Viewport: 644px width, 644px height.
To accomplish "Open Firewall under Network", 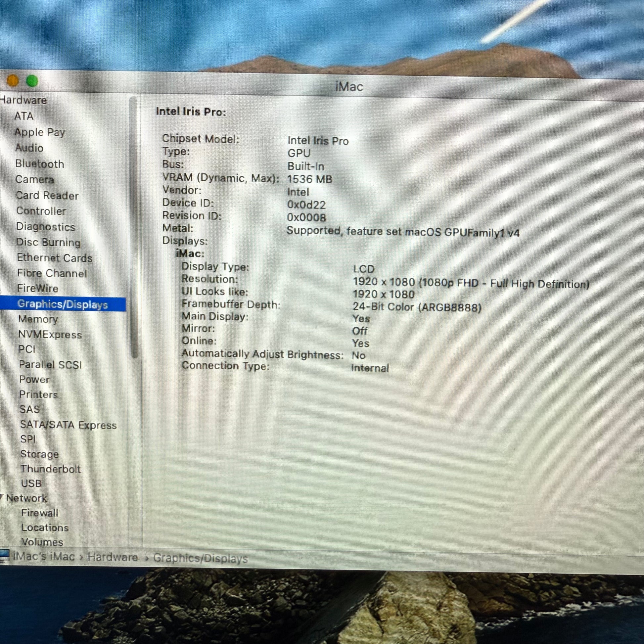I will point(40,513).
